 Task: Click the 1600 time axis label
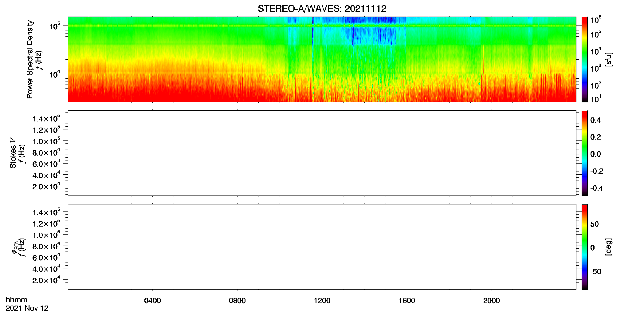click(x=407, y=301)
